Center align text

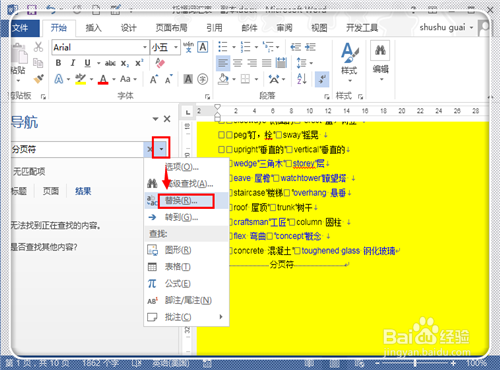pos(237,63)
